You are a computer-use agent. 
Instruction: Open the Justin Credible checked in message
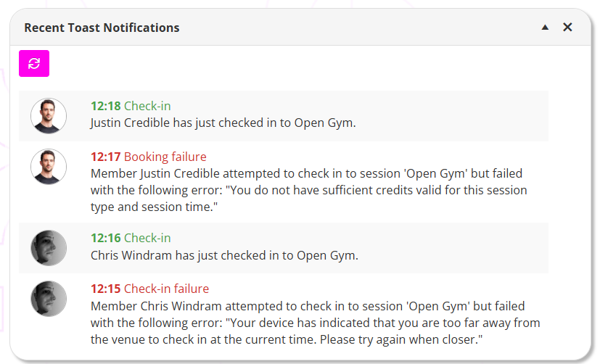tap(223, 123)
